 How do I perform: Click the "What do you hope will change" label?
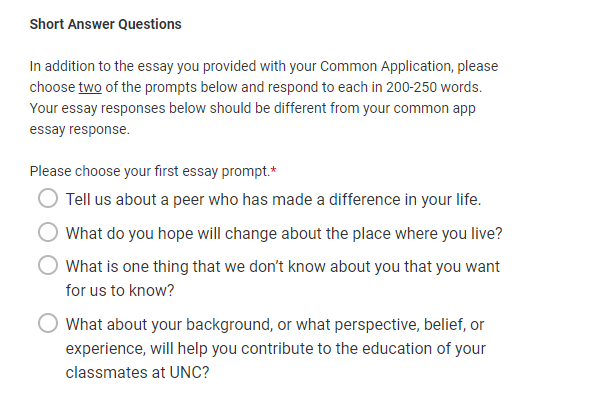coord(284,233)
